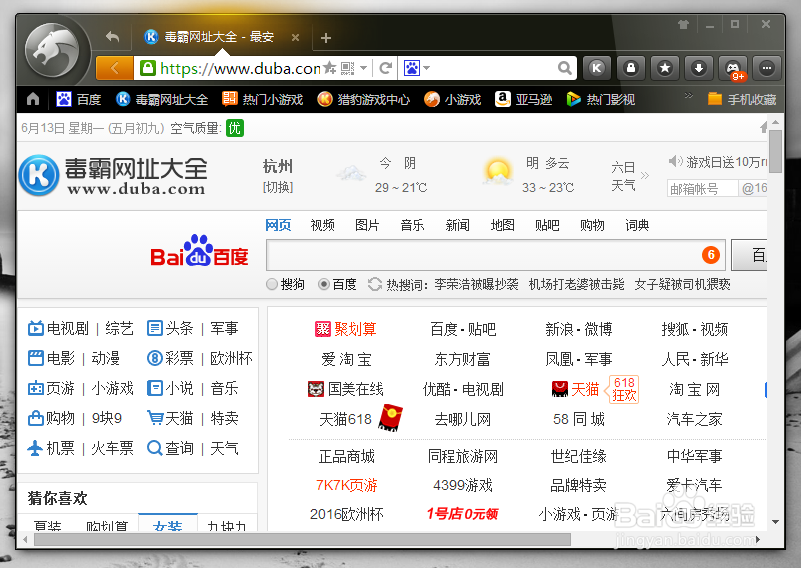This screenshot has width=801, height=568.
Task: Click the orange 6 badge in search box
Action: [x=711, y=255]
